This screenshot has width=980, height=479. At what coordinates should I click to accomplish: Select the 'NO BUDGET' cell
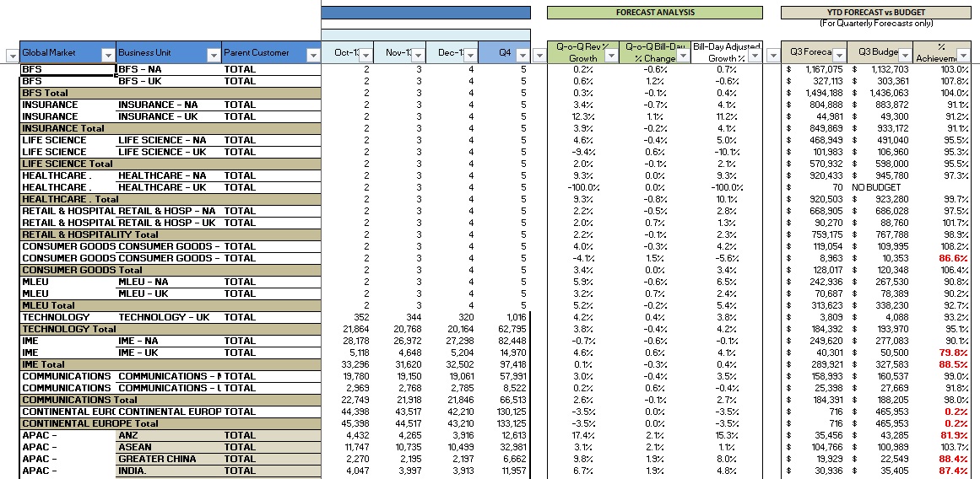pyautogui.click(x=880, y=187)
